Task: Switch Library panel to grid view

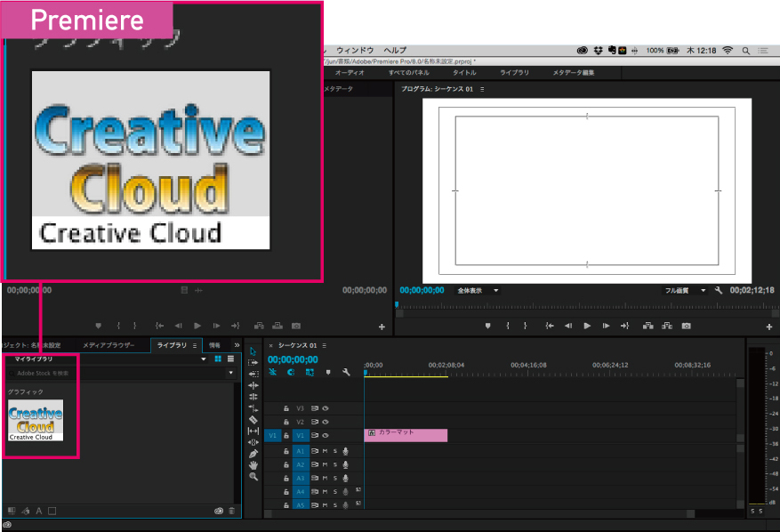Action: [218, 359]
